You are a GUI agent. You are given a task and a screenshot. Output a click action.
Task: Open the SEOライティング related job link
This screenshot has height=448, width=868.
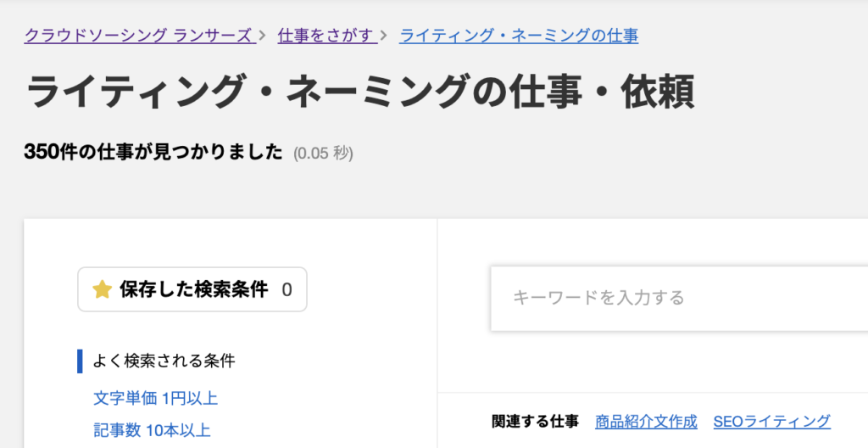[771, 422]
